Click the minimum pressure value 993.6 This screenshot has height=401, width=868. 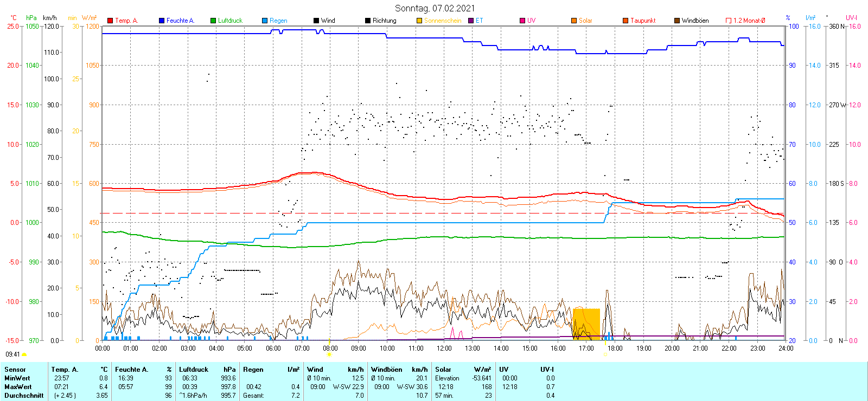pyautogui.click(x=228, y=378)
